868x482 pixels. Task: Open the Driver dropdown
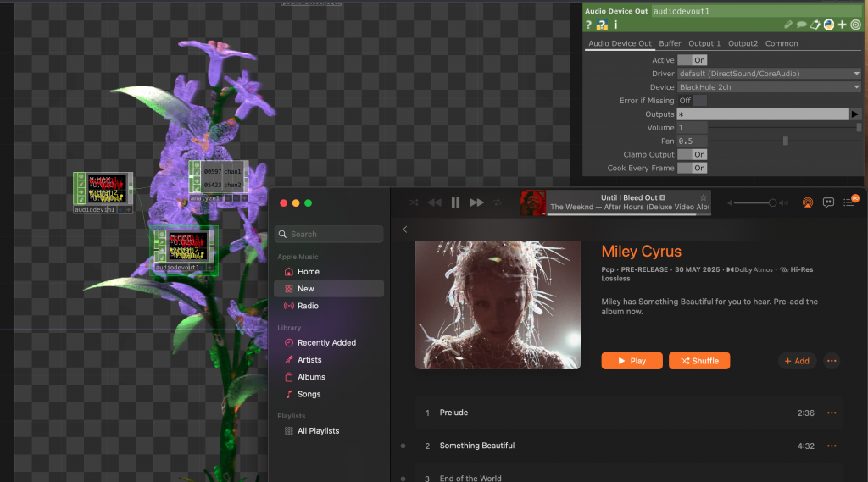(x=770, y=74)
